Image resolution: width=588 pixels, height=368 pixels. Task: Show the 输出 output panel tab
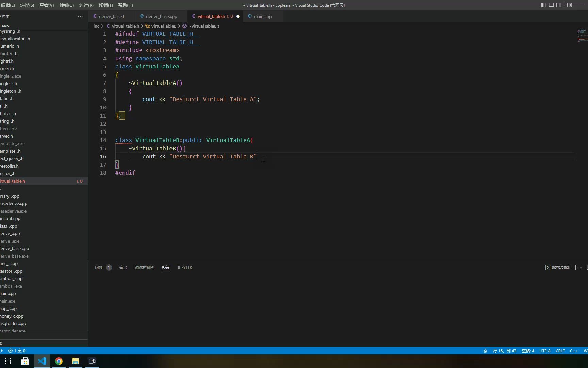pyautogui.click(x=123, y=267)
